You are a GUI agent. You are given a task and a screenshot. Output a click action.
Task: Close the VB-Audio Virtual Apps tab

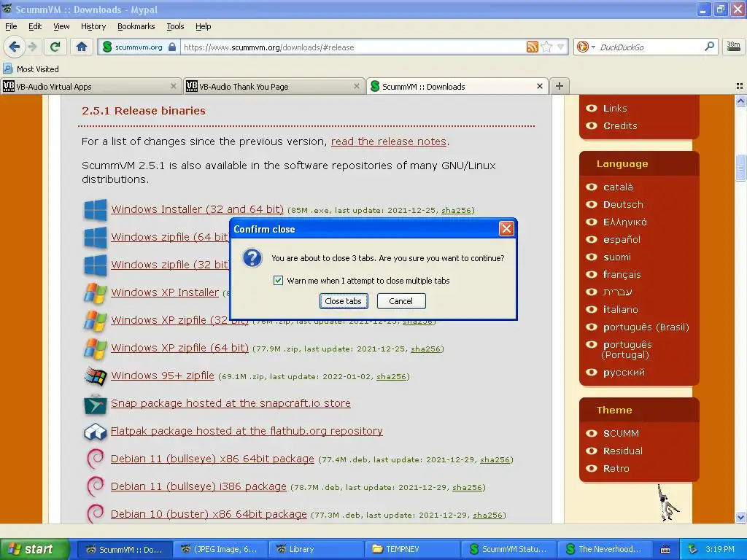click(x=174, y=86)
